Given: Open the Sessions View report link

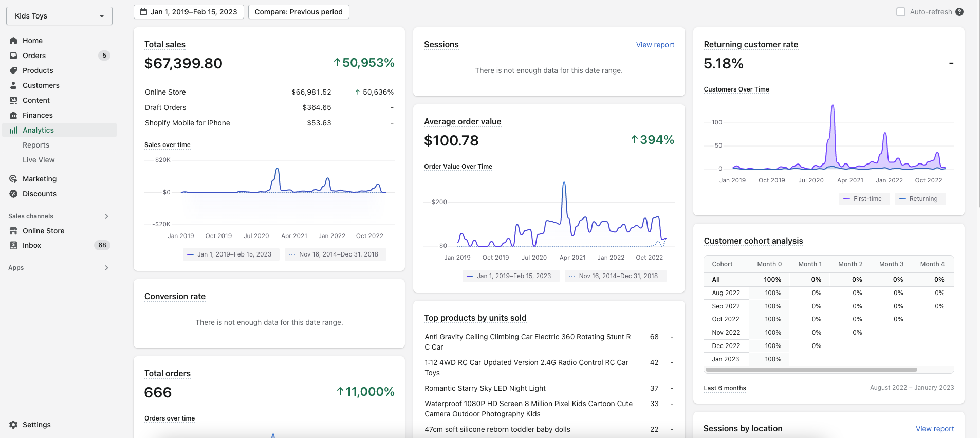Looking at the screenshot, I should (x=655, y=45).
